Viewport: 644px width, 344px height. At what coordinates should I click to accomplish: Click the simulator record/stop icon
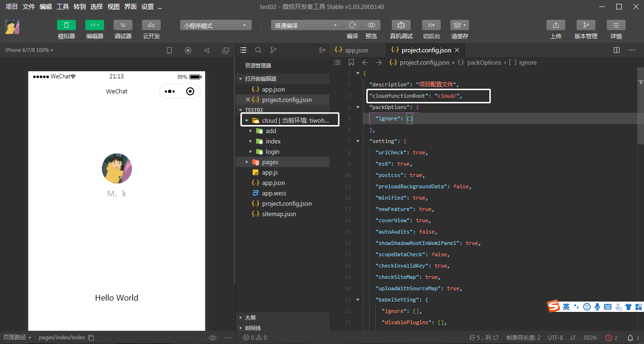[188, 50]
